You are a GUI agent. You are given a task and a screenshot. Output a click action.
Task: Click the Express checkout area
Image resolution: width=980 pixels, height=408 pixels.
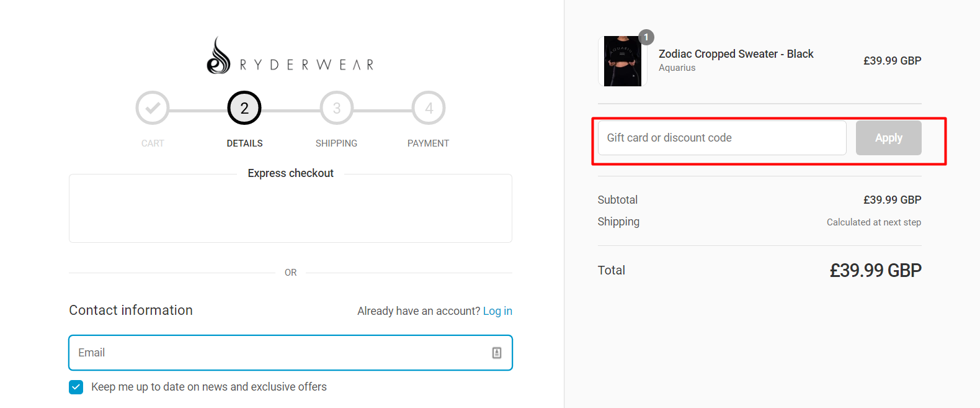coord(290,208)
